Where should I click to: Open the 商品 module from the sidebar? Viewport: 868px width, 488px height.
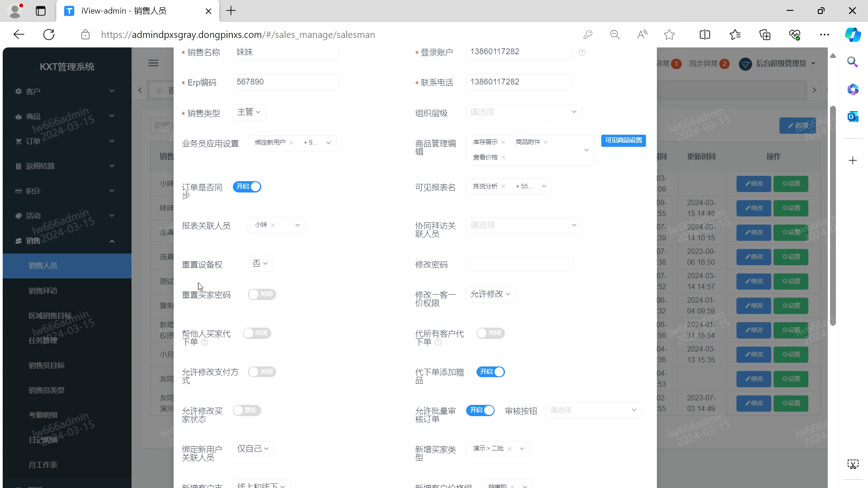[33, 116]
